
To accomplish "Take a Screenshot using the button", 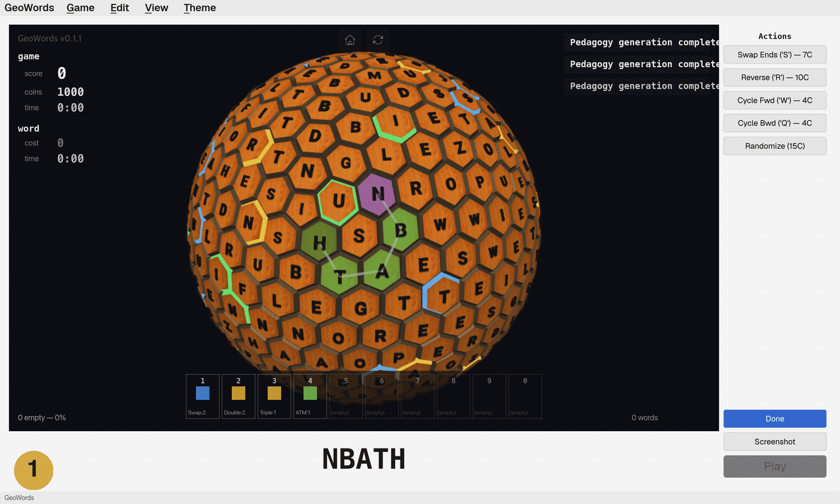I will click(x=774, y=442).
